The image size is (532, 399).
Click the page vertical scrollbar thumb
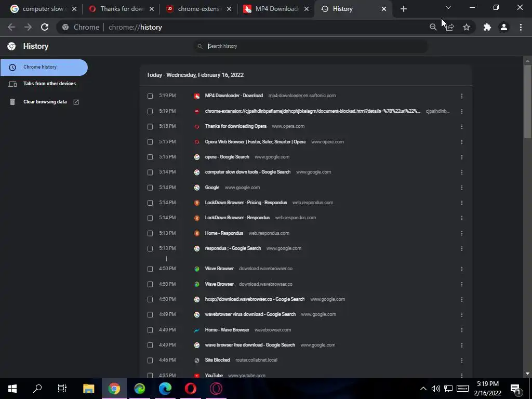coord(527,101)
